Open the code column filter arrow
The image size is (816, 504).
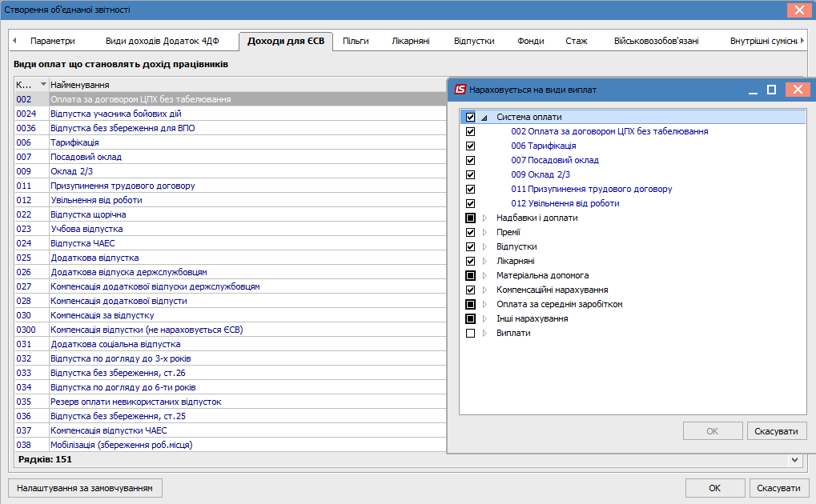pyautogui.click(x=43, y=85)
